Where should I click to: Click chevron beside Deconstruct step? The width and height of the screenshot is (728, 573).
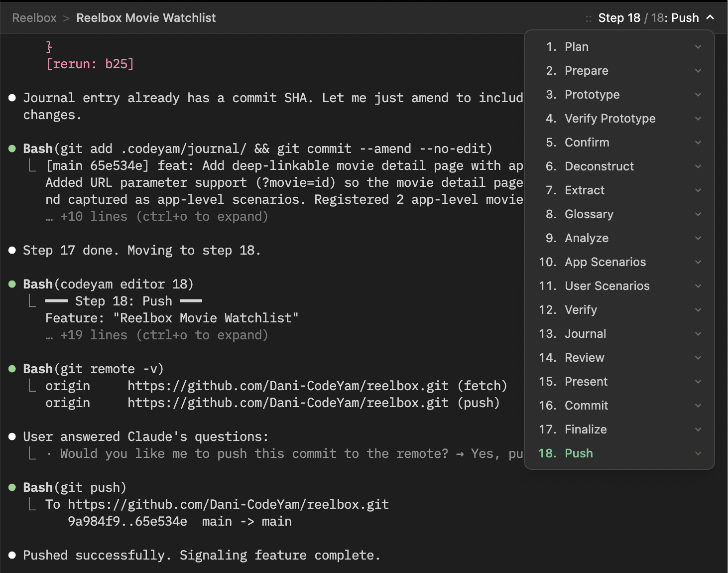click(x=698, y=166)
